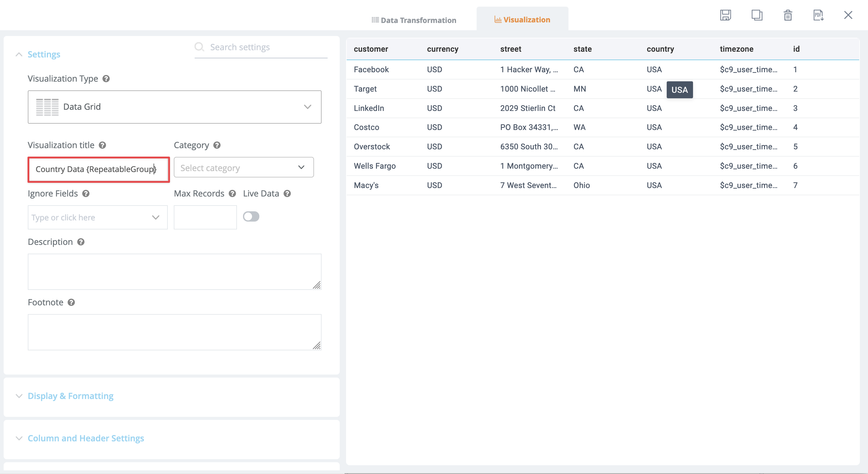Image resolution: width=868 pixels, height=474 pixels.
Task: Click the Data Grid grid icon
Action: pos(47,107)
